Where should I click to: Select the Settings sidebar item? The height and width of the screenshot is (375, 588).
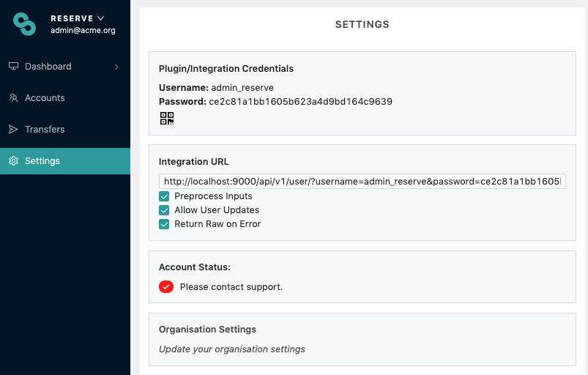tap(42, 161)
